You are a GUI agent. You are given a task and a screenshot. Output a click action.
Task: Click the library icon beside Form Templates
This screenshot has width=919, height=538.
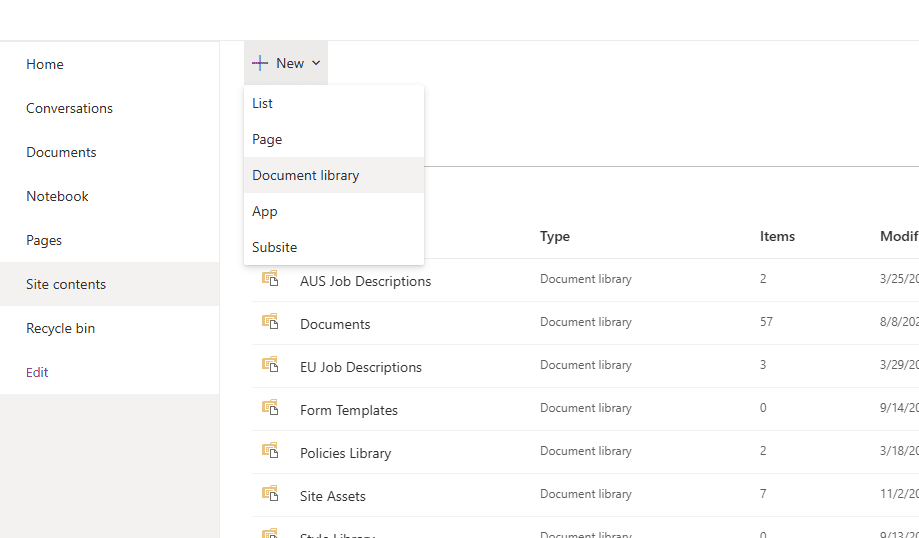coord(270,408)
